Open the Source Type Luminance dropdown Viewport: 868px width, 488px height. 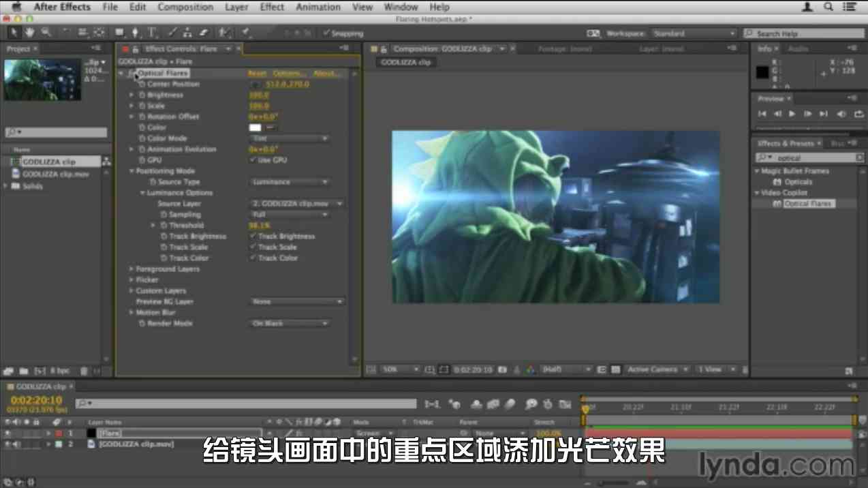289,182
